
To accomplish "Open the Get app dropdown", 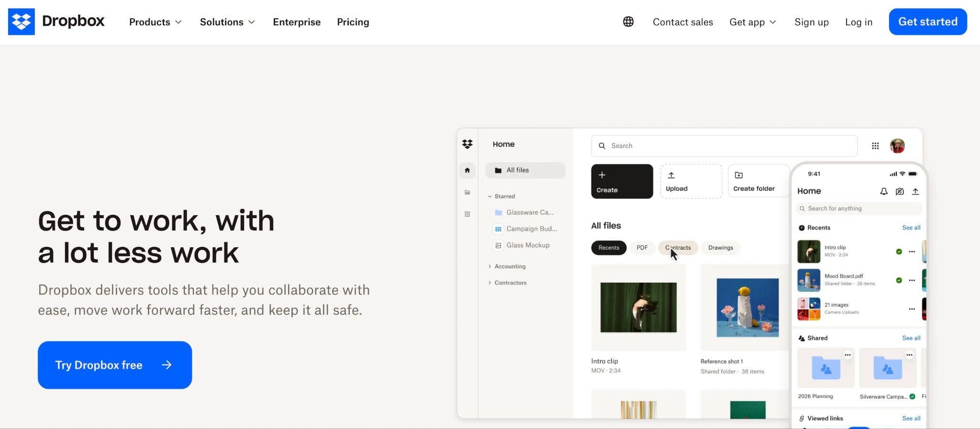I will (x=753, y=22).
